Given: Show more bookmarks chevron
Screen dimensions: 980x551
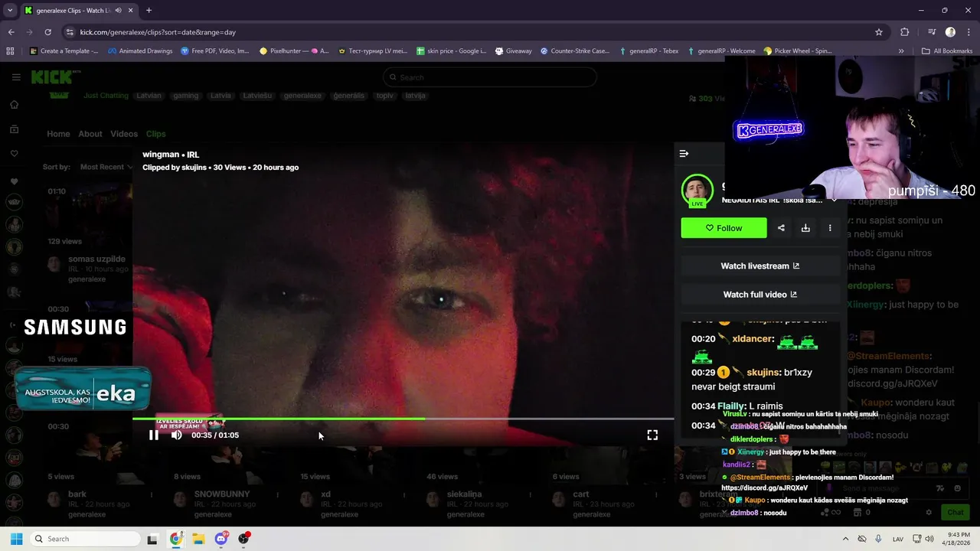Looking at the screenshot, I should coord(901,51).
